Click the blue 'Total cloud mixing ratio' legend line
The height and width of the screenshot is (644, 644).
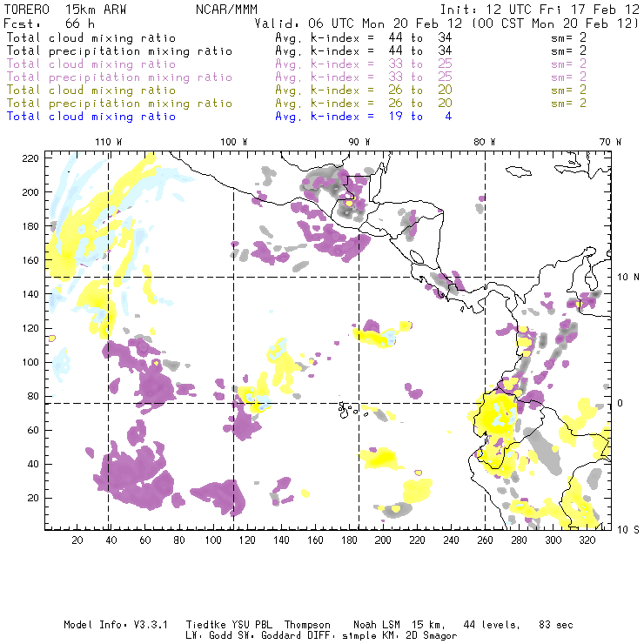[91, 117]
